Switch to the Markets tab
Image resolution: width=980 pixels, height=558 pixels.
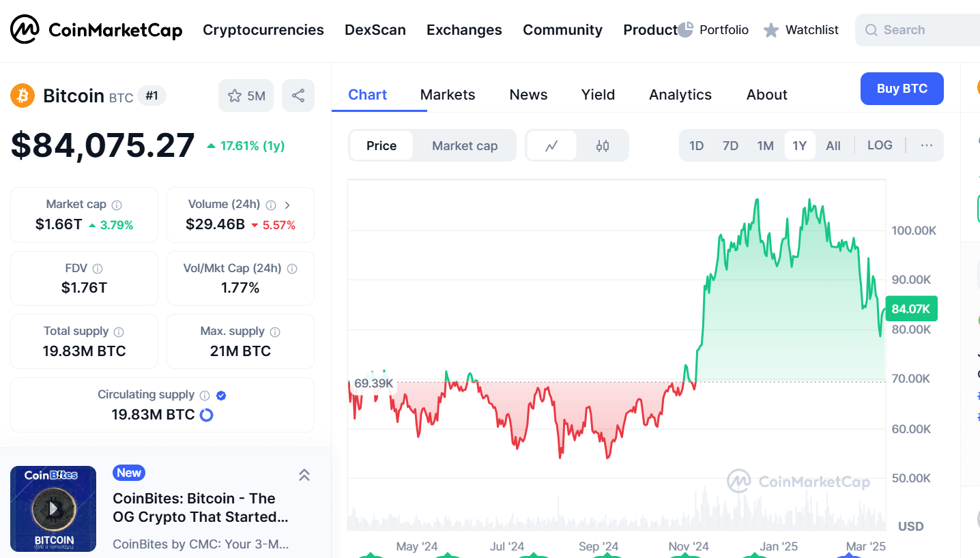point(448,95)
